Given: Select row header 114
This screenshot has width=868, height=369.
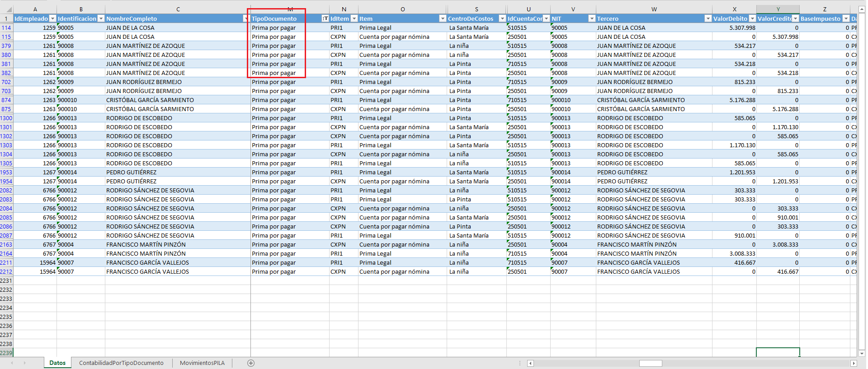Looking at the screenshot, I should (6, 28).
